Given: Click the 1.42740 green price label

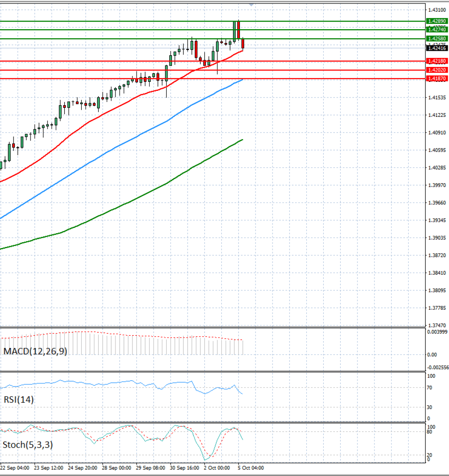Looking at the screenshot, I should coord(436,30).
